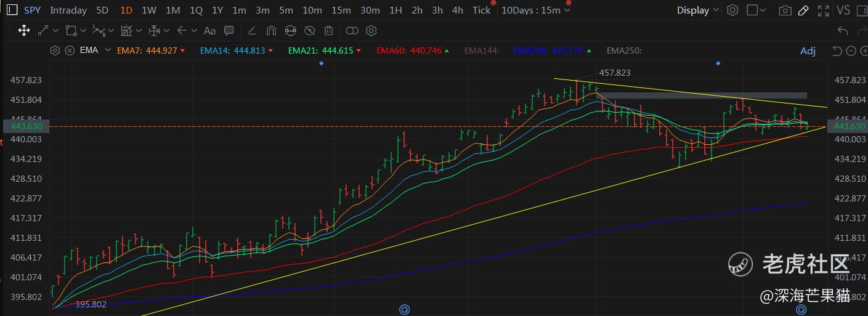Select the arrow marker tool
The height and width of the screenshot is (316, 868).
click(182, 30)
